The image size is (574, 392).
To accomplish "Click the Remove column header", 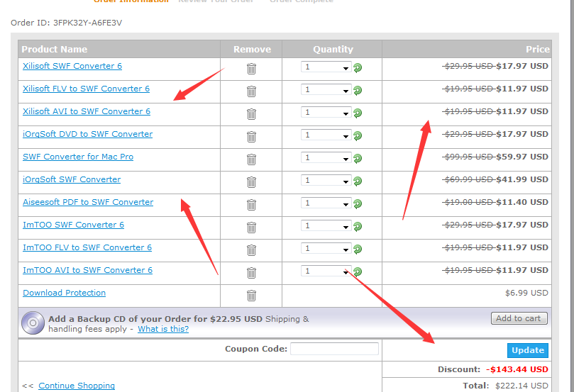I will [252, 49].
